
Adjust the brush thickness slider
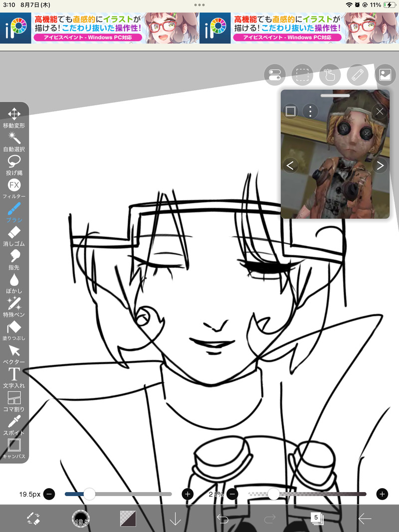[118, 494]
